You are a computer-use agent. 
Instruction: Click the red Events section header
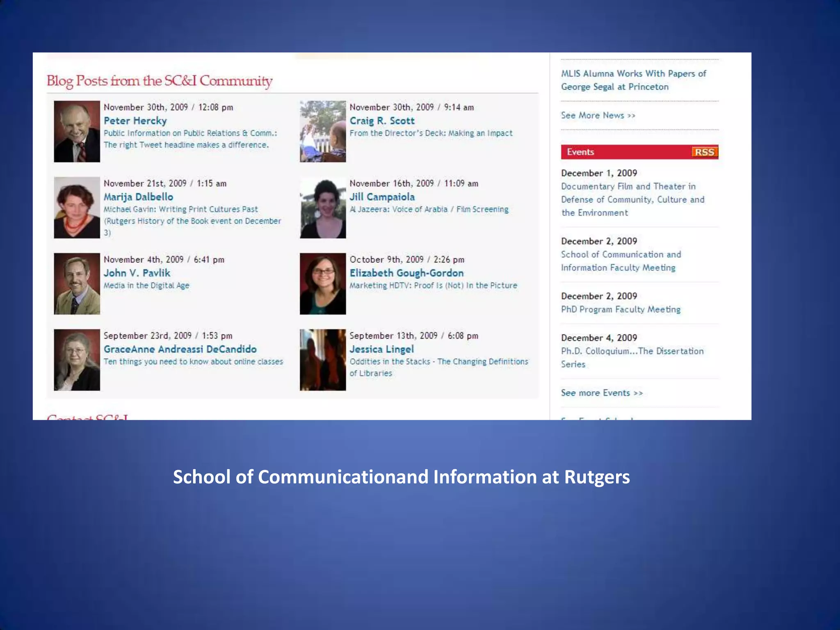click(639, 152)
